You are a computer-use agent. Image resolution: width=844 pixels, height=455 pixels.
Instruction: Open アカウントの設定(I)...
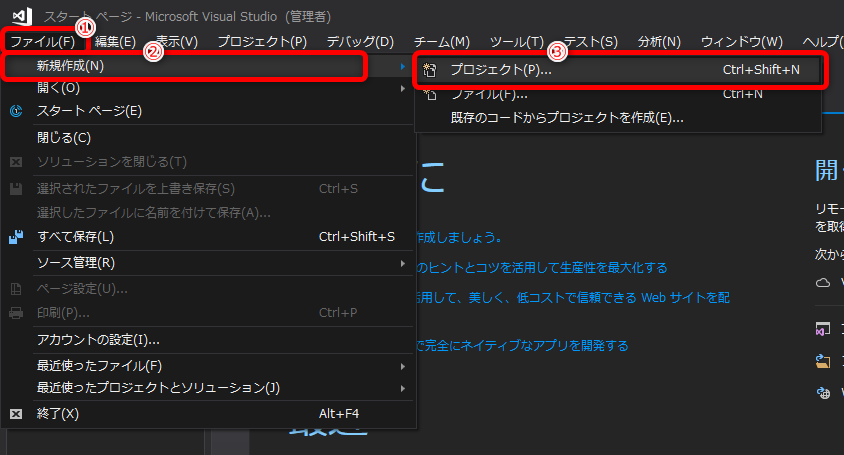(x=209, y=340)
